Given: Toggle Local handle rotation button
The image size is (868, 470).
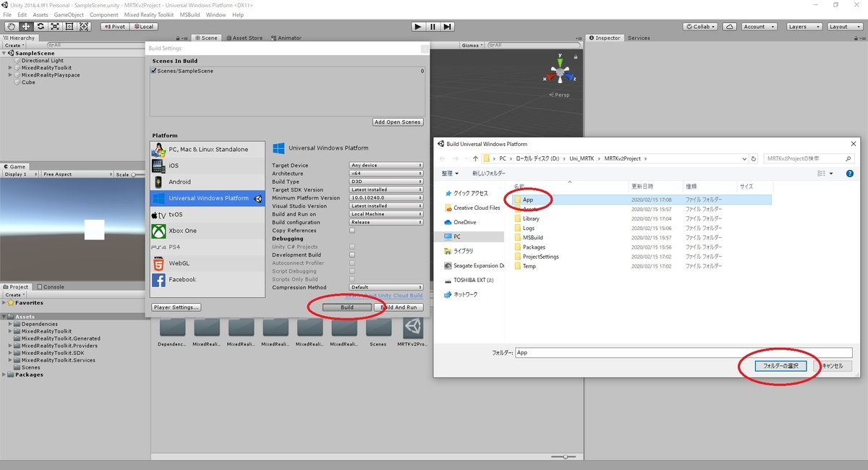Looking at the screenshot, I should click(x=143, y=27).
